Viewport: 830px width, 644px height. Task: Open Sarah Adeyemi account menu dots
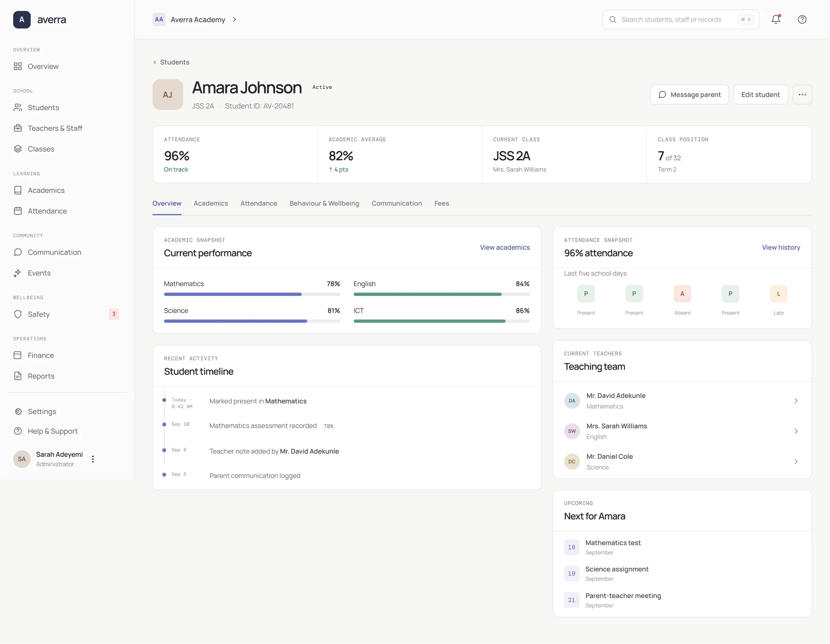tap(93, 459)
